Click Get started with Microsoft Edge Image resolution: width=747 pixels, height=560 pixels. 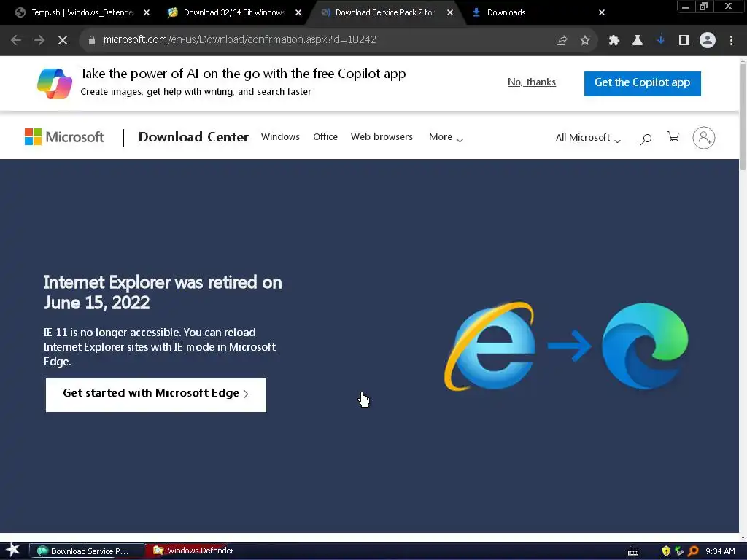point(156,394)
